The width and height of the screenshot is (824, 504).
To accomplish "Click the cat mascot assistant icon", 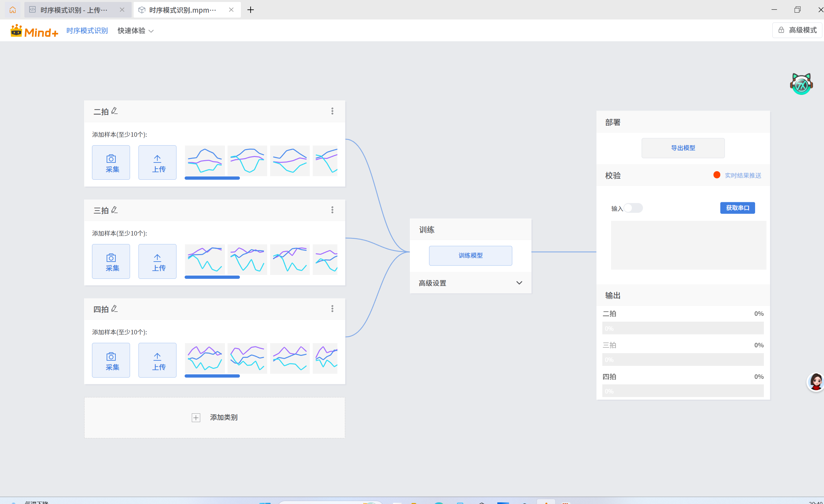I will coord(801,84).
